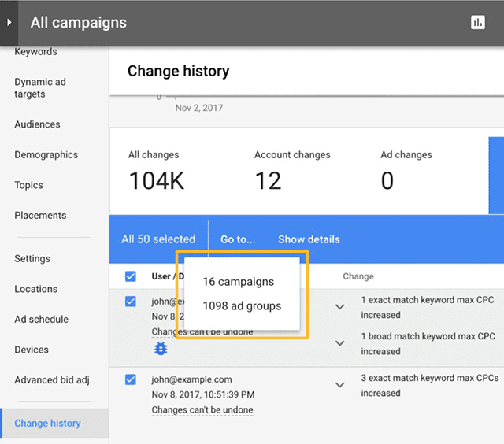This screenshot has height=444, width=504.
Task: Click the reports chart icon in header
Action: point(478,23)
